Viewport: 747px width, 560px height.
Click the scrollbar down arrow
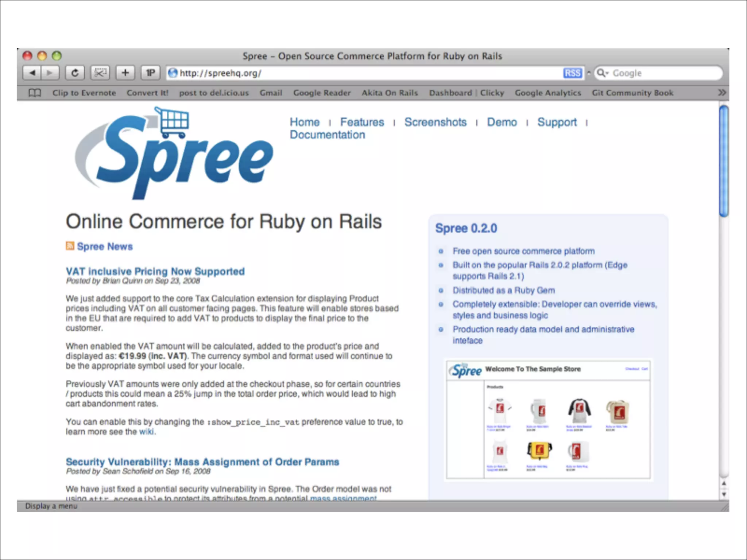pos(724,494)
